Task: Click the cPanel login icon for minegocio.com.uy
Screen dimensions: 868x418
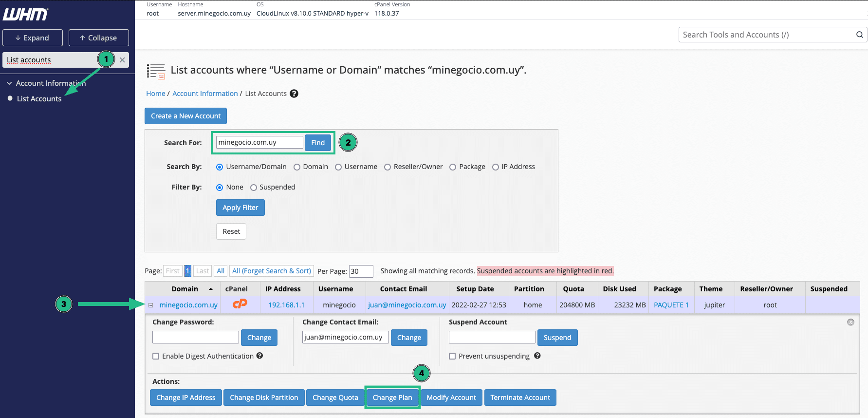Action: click(x=240, y=304)
